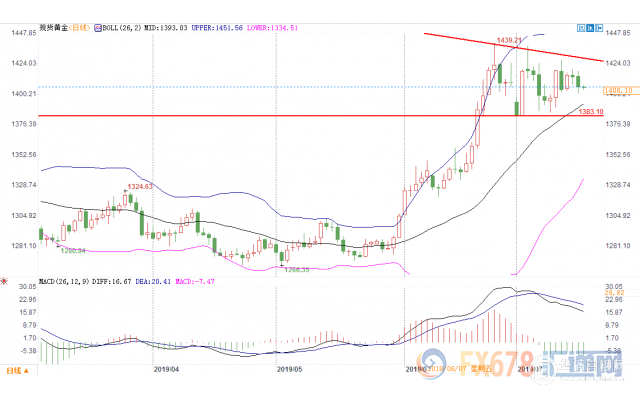Click the UPPER:1451.56 value
The image size is (640, 400).
[217, 28]
